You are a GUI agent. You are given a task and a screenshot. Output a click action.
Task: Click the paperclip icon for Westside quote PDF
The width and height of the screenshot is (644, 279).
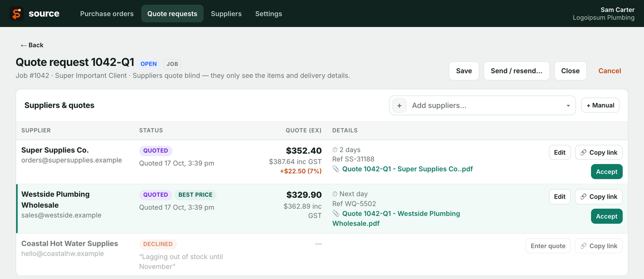(x=336, y=214)
